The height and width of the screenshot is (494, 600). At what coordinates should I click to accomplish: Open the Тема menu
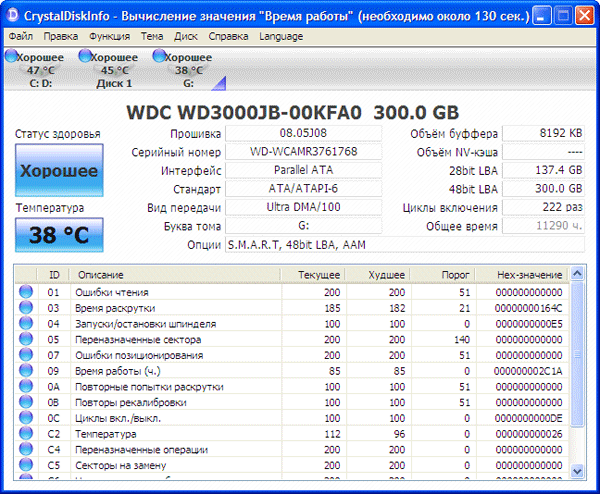click(152, 36)
